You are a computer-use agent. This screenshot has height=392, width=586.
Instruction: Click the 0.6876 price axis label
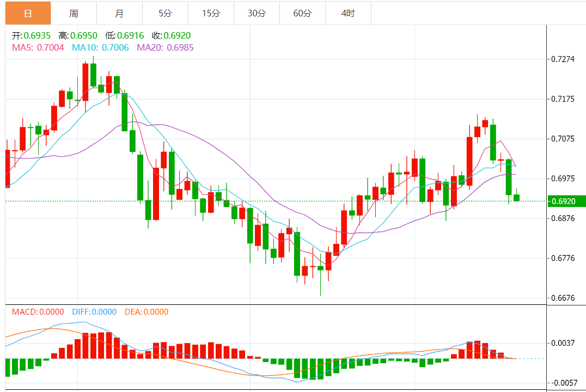(x=563, y=218)
